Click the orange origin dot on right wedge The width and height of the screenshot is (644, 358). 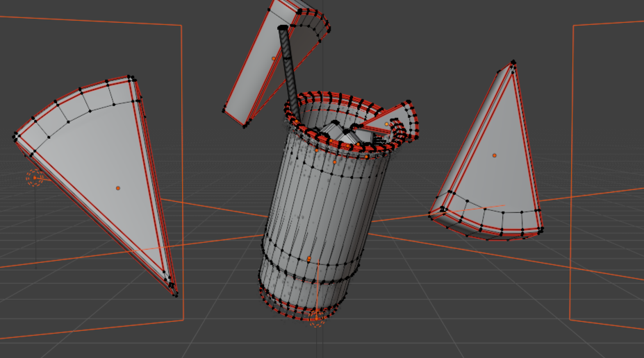point(495,155)
